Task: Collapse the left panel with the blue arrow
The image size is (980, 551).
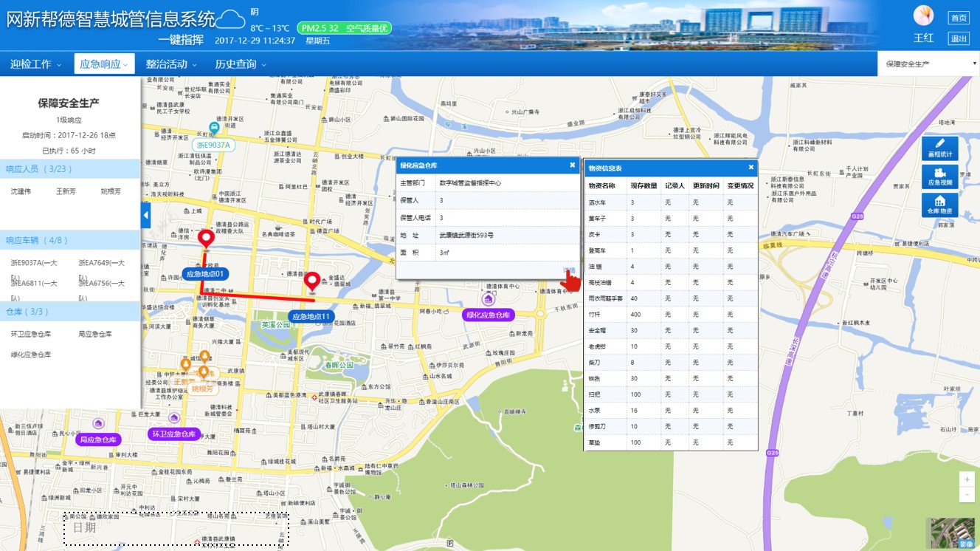Action: click(145, 216)
